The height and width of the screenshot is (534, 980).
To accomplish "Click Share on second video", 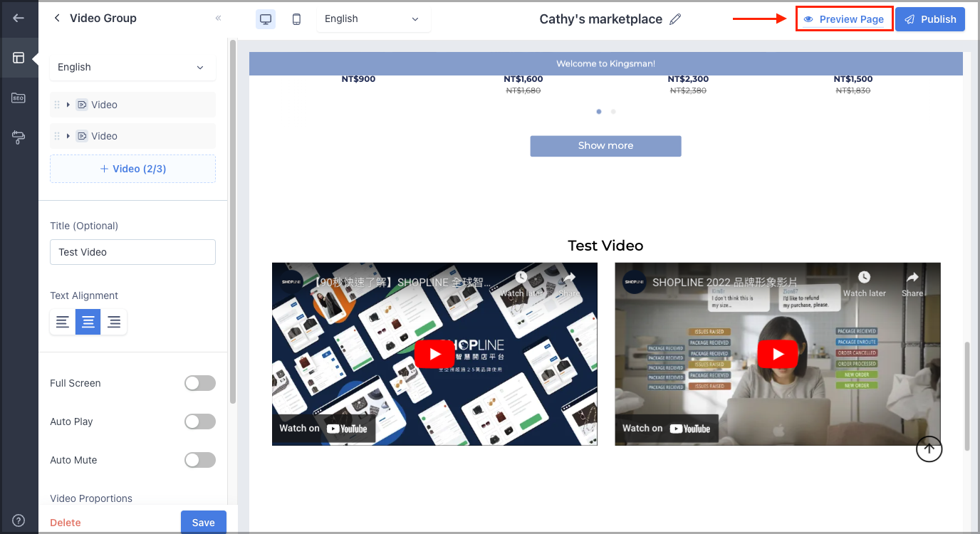I will 912,284.
